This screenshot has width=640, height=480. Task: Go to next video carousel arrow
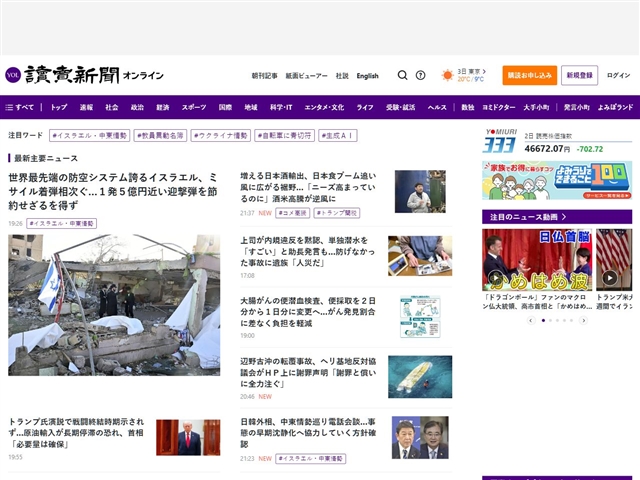584,320
